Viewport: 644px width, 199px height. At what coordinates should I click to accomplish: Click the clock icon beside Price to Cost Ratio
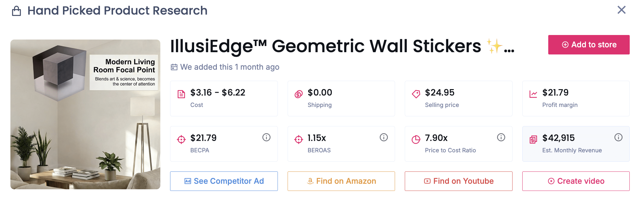click(x=416, y=138)
